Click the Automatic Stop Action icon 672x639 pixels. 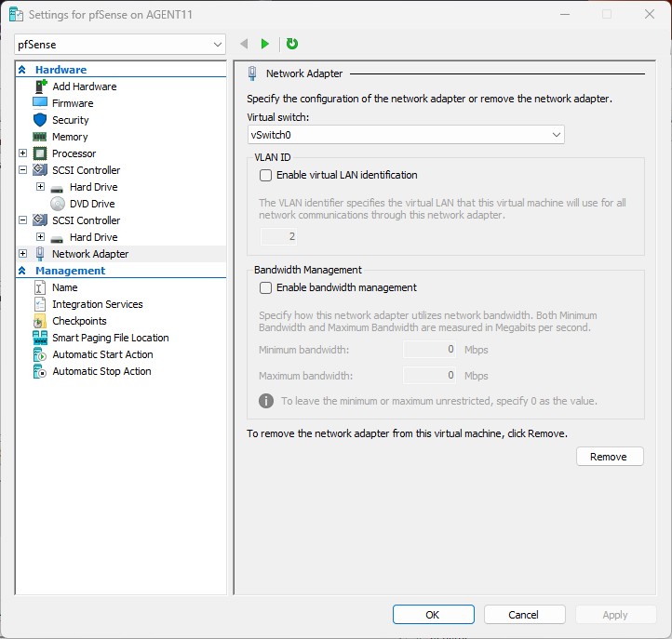pos(39,371)
